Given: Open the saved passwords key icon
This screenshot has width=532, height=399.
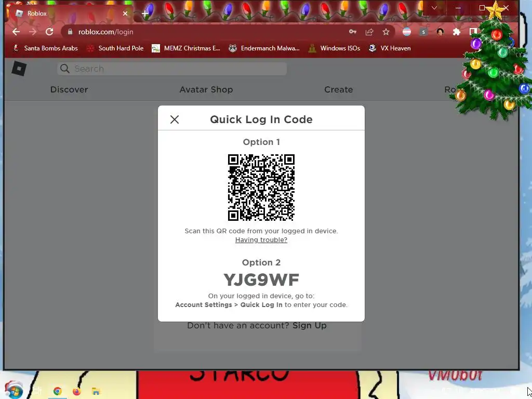Looking at the screenshot, I should tap(353, 32).
